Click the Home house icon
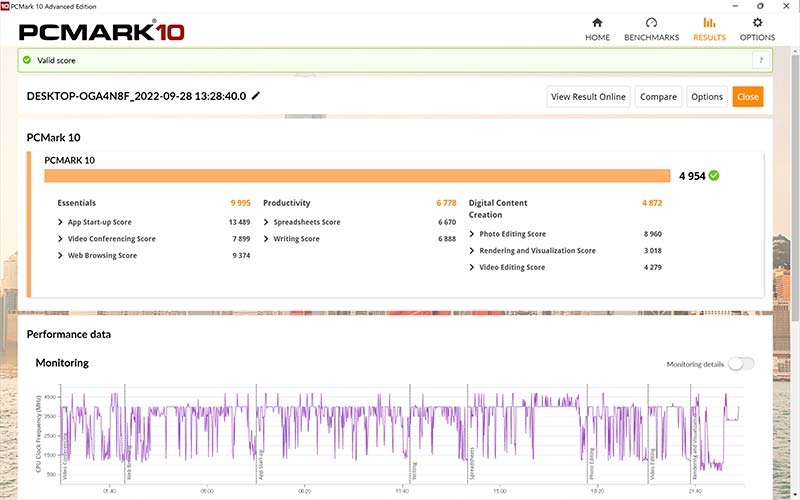Screen dimensions: 800x500 point(597,23)
